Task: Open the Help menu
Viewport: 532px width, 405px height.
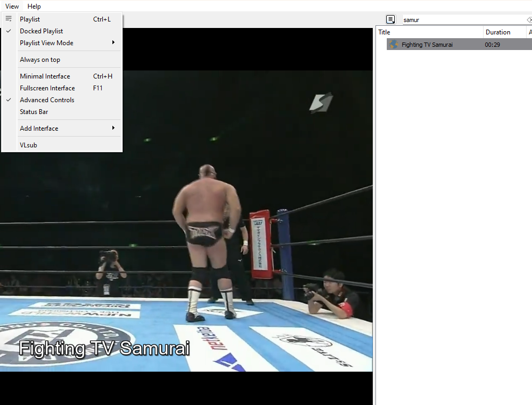Action: point(34,6)
